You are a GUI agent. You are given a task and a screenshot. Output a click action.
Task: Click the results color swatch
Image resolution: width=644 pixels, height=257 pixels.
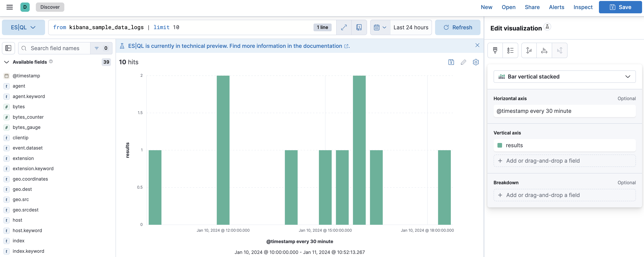500,145
